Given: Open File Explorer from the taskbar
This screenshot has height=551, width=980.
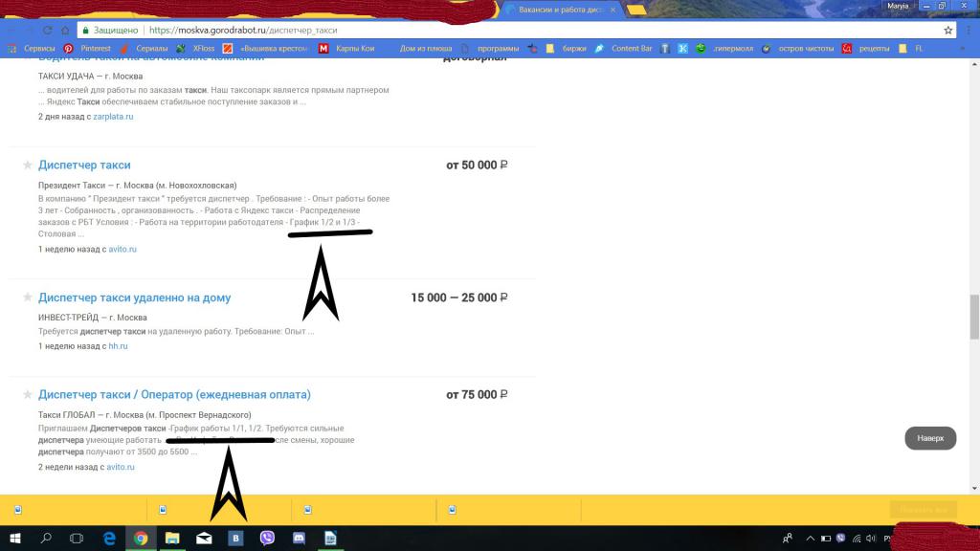Looking at the screenshot, I should [172, 539].
